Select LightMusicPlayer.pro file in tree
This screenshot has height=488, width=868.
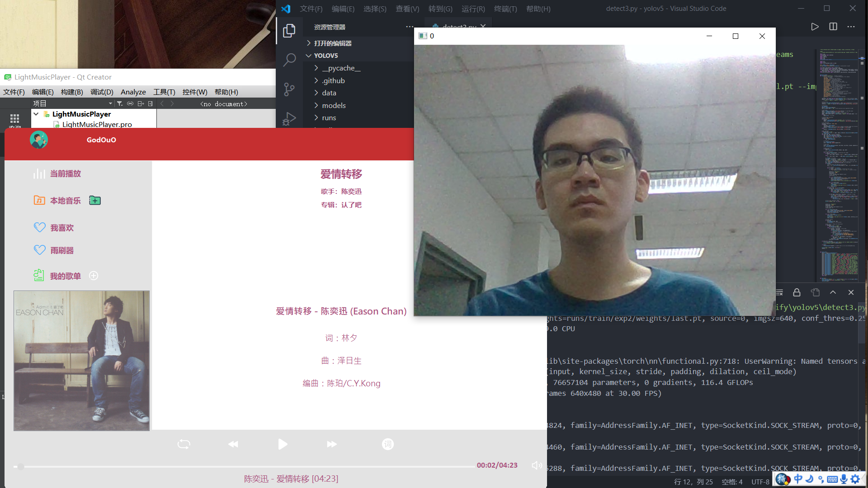(x=97, y=124)
